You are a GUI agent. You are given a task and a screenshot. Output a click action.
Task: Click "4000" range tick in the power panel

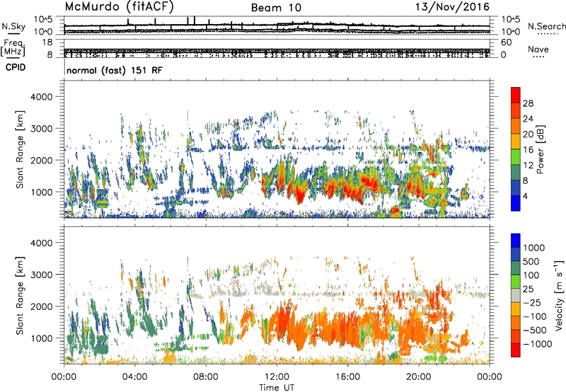(x=41, y=97)
